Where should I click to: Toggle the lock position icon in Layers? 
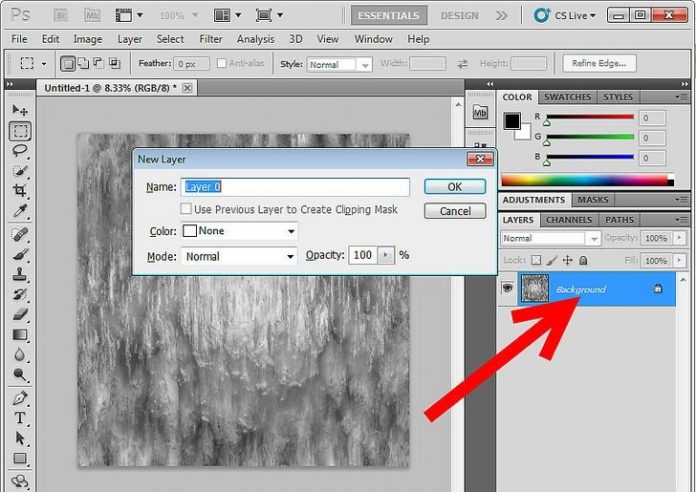tap(567, 260)
